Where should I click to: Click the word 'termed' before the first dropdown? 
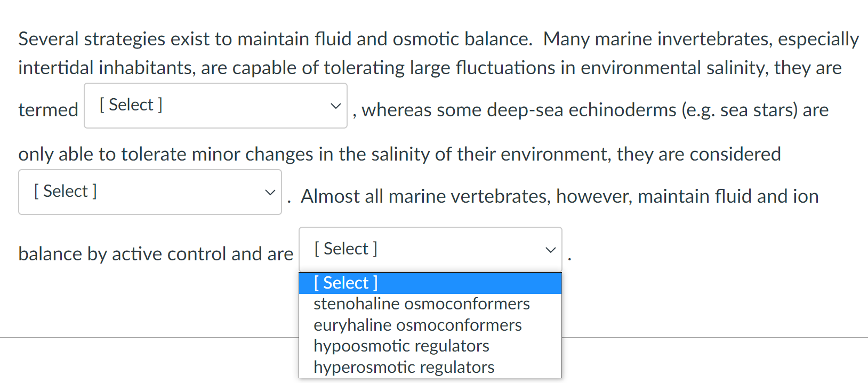pyautogui.click(x=48, y=110)
